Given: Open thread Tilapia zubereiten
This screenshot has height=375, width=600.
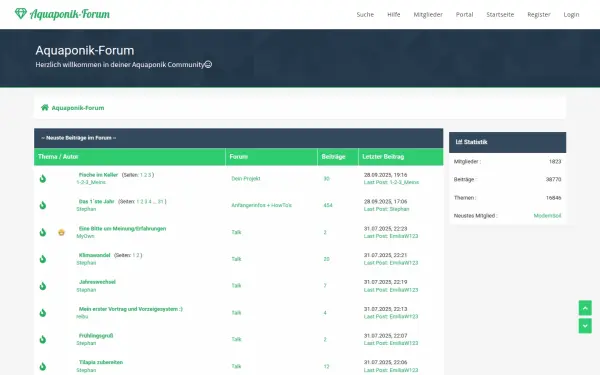Looking at the screenshot, I should tap(101, 362).
